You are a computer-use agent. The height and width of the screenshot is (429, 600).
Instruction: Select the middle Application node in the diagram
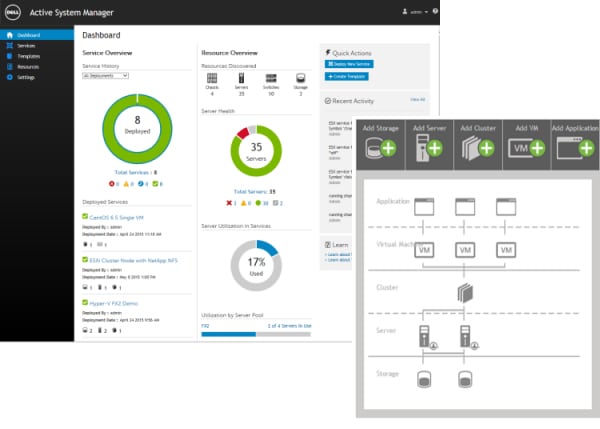[465, 207]
